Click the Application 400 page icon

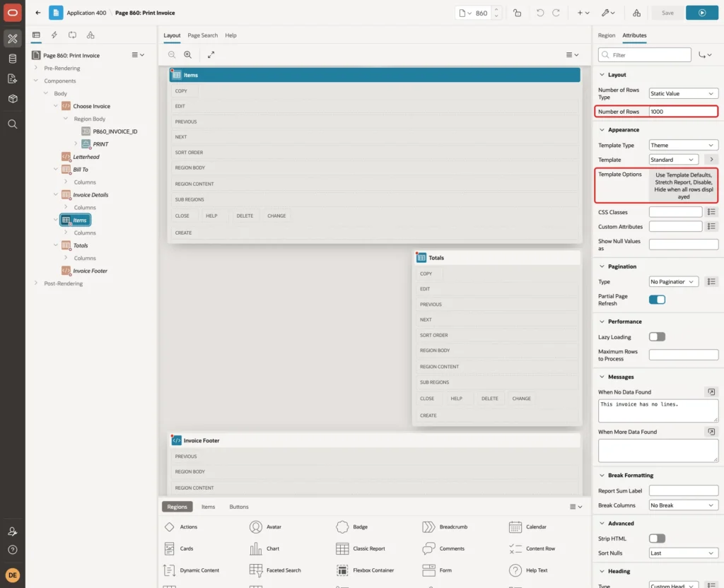click(x=56, y=13)
